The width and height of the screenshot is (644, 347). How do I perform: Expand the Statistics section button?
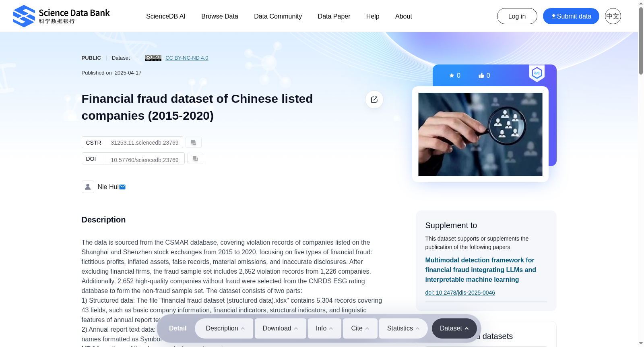(403, 328)
